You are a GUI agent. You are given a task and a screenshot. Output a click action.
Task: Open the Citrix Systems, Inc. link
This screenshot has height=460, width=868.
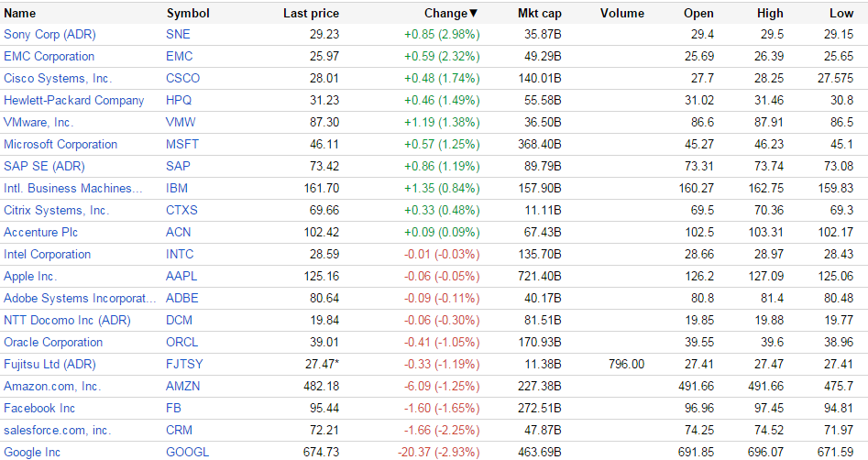(x=56, y=210)
